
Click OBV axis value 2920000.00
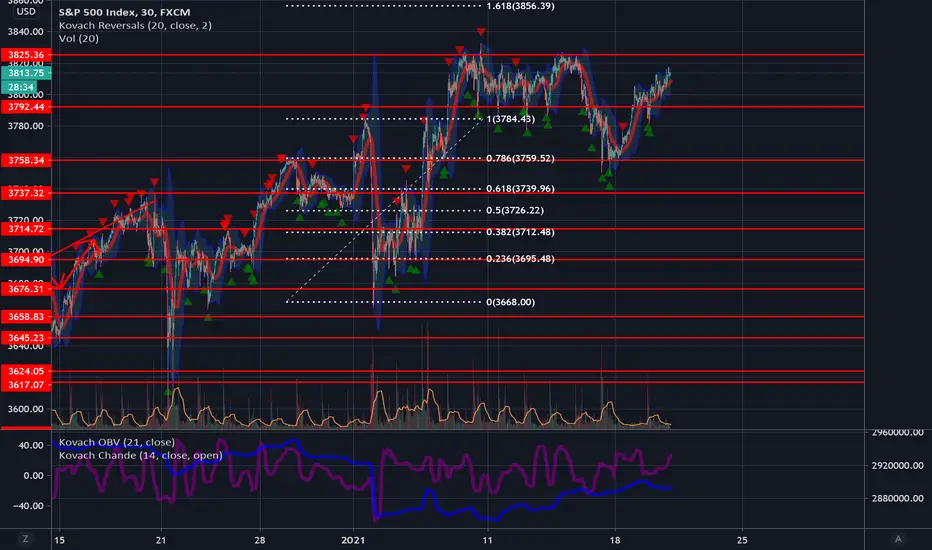pos(897,466)
